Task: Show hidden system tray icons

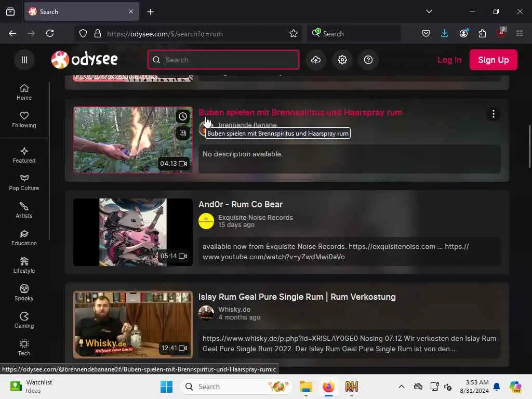Action: coord(402,387)
